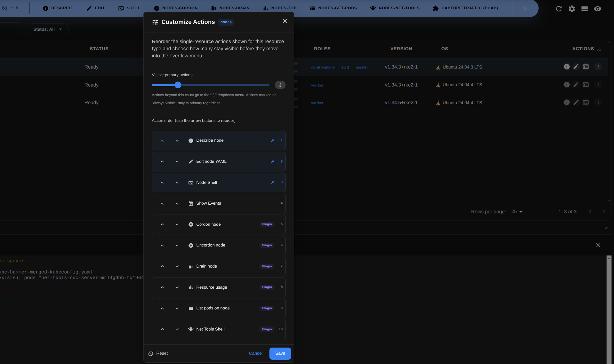Select the master role tag
The width and height of the screenshot is (614, 364).
[x=362, y=67]
